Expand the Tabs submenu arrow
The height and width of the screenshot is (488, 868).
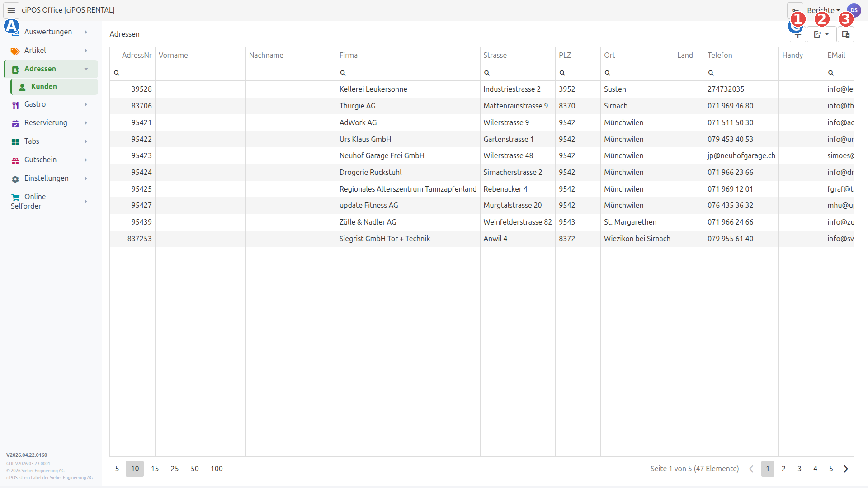pyautogui.click(x=86, y=141)
